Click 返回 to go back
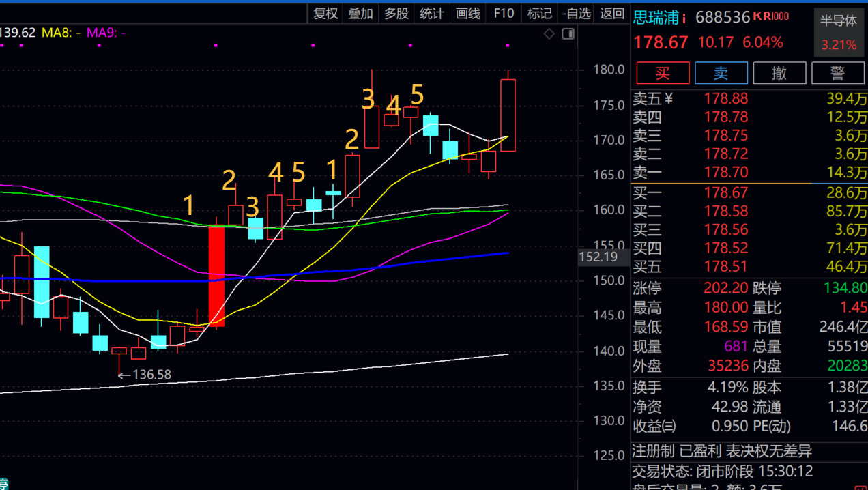Image resolution: width=868 pixels, height=490 pixels. [612, 14]
